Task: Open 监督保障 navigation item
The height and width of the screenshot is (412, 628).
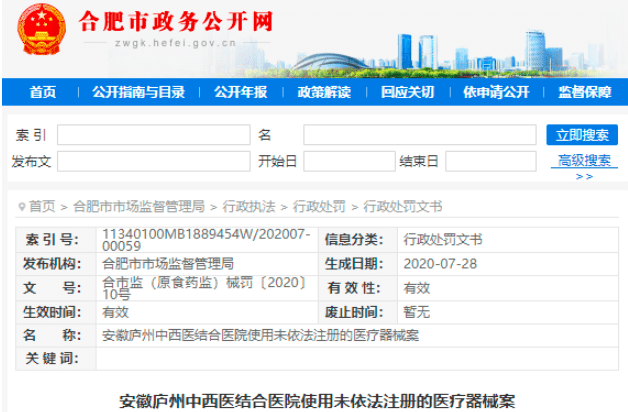Action: (x=584, y=92)
